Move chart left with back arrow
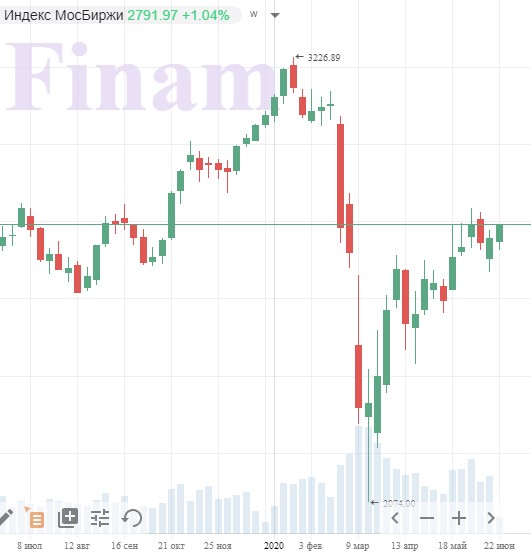The width and height of the screenshot is (531, 558). [395, 518]
